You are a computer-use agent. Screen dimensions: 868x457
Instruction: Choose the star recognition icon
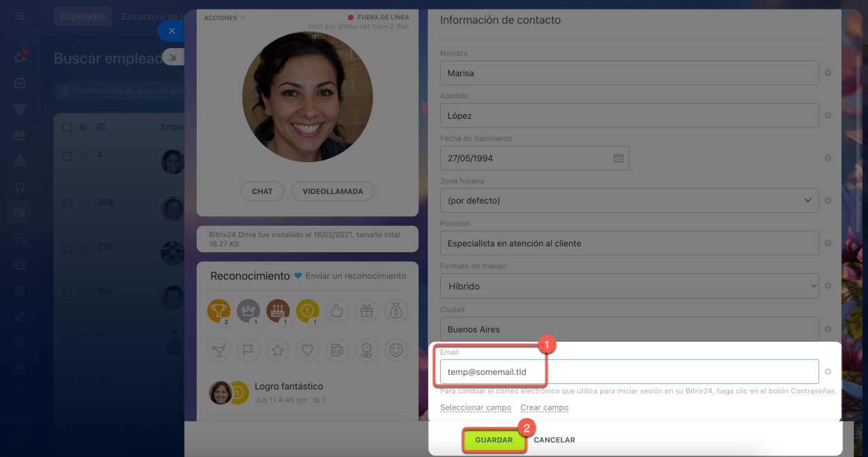click(x=278, y=350)
